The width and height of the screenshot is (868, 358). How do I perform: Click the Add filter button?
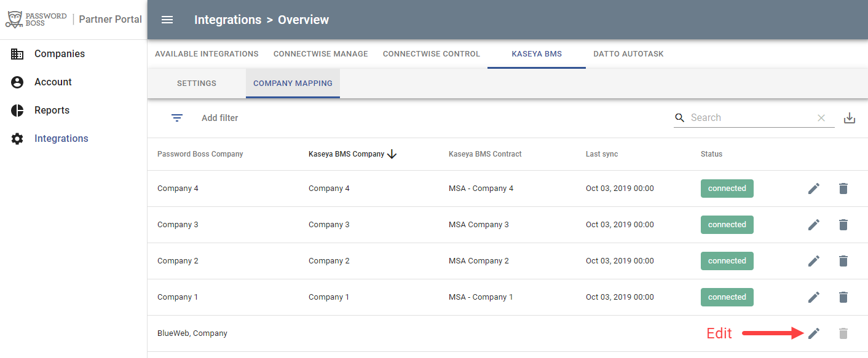point(219,118)
